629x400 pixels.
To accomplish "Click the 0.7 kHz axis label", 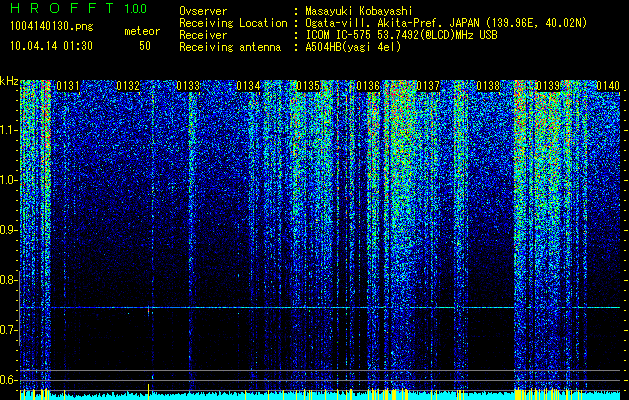I will coord(9,330).
